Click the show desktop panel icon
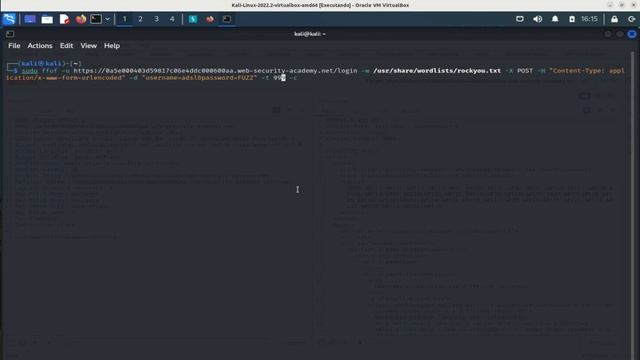 click(x=30, y=19)
